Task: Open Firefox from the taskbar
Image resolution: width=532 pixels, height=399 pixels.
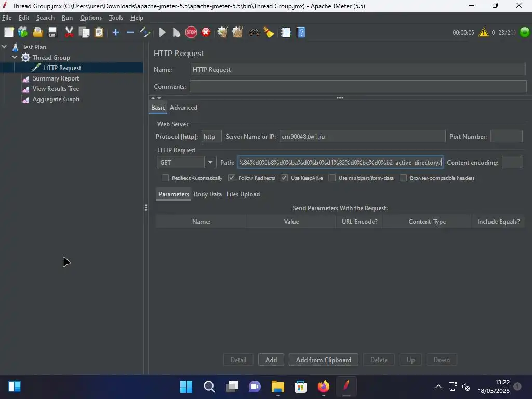Action: click(x=323, y=387)
